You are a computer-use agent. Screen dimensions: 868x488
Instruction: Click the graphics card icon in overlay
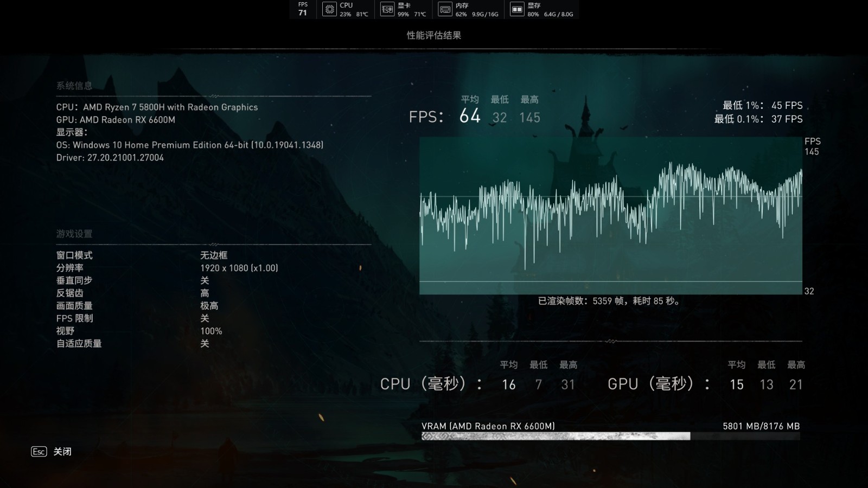coord(387,9)
